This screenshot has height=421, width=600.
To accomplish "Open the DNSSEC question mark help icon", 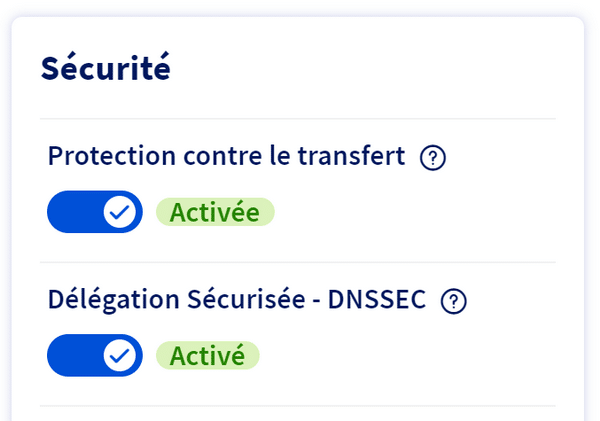I will 454,300.
